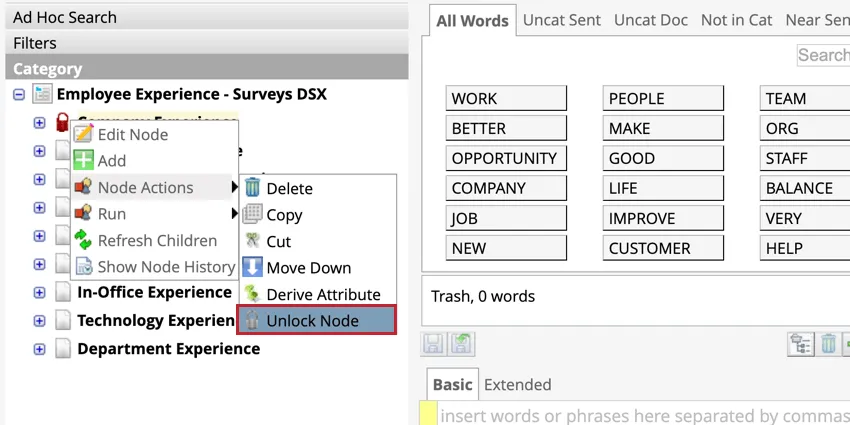Click the red lock icon on the locked node
850x425 pixels.
pyautogui.click(x=62, y=122)
